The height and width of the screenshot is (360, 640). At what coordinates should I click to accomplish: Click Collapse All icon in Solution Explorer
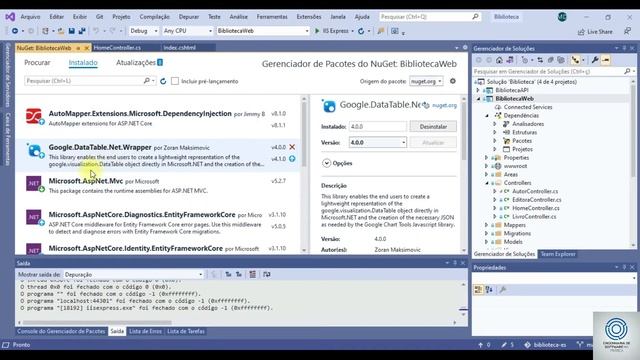551,60
